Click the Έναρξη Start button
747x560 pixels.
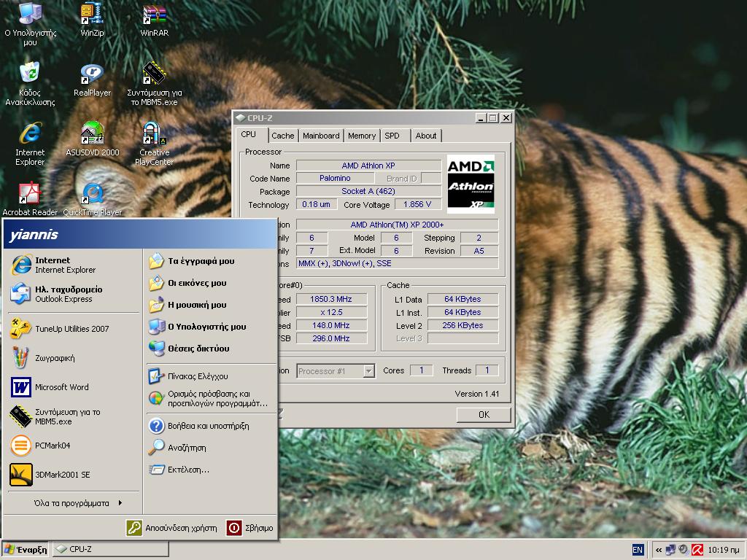click(x=26, y=549)
